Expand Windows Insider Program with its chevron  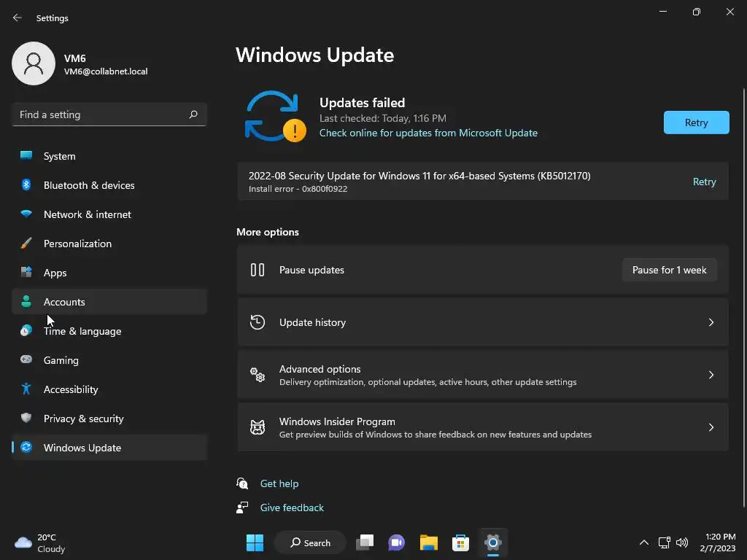click(711, 427)
